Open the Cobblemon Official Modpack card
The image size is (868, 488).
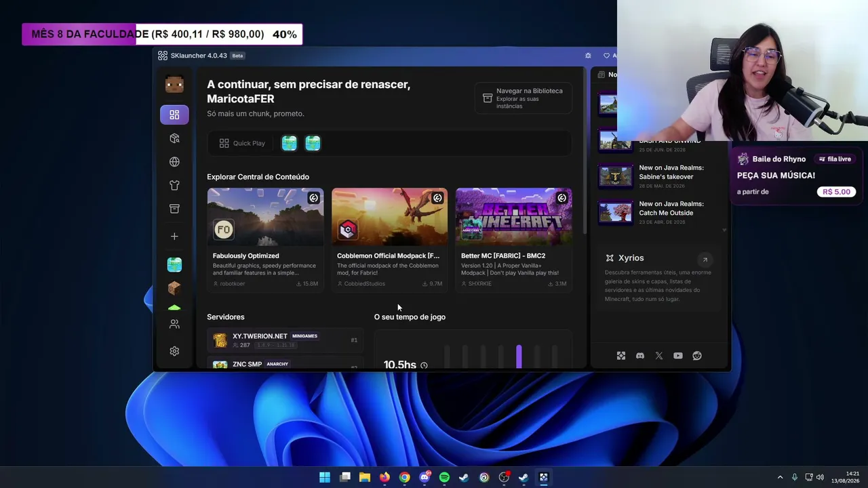coord(389,240)
